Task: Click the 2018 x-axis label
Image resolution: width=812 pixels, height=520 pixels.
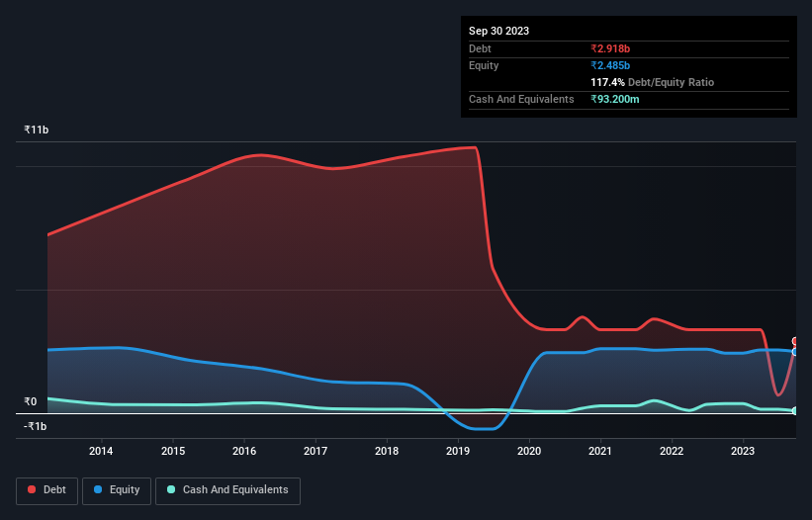Action: (x=387, y=451)
